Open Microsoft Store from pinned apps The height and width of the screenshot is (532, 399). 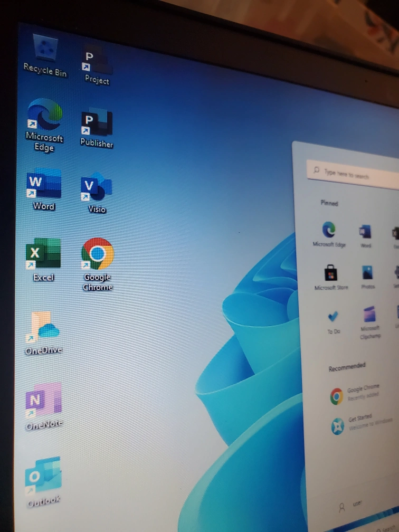click(x=331, y=278)
